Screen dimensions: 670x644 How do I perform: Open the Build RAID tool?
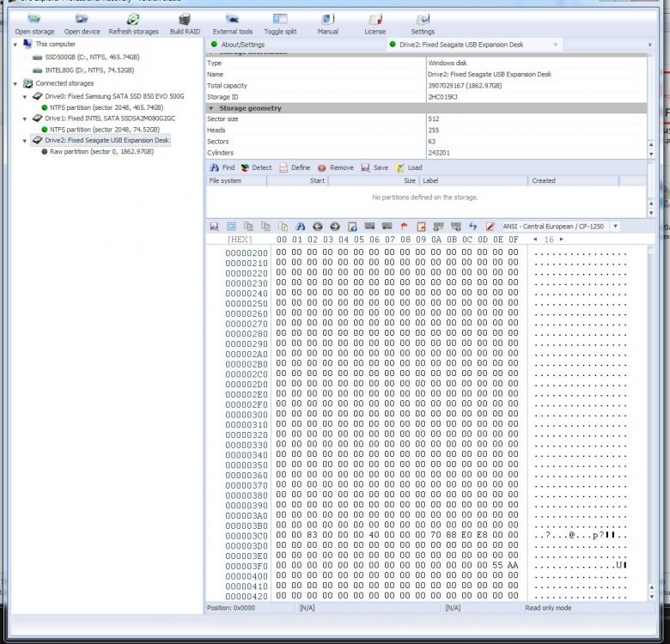point(185,19)
